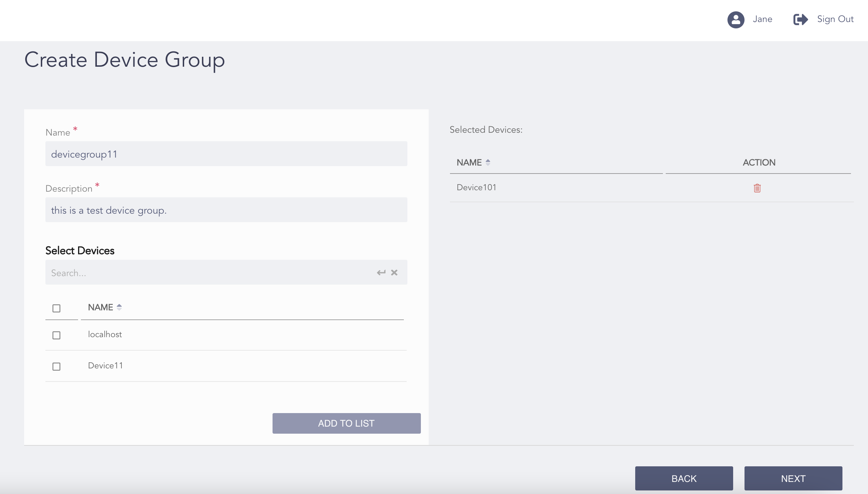Click the ADD TO LIST button
This screenshot has width=868, height=494.
346,423
